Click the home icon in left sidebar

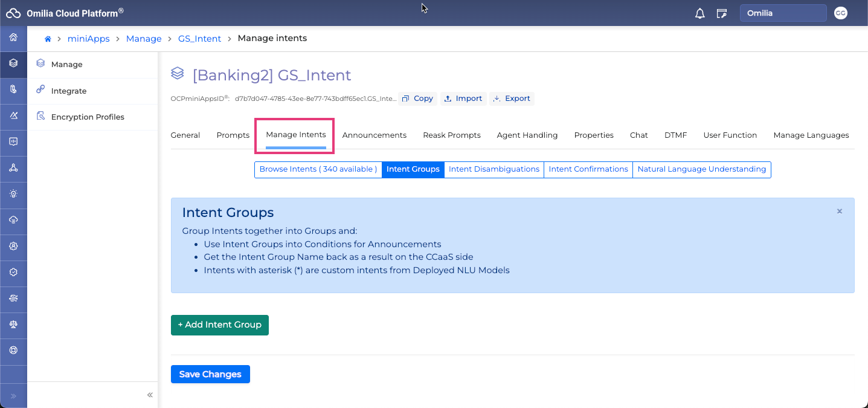13,37
